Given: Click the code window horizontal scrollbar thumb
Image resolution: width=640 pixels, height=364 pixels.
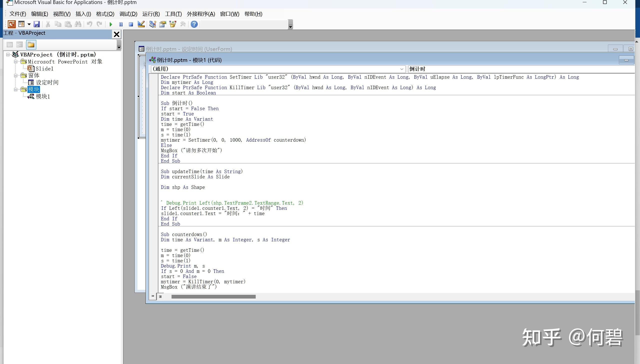Looking at the screenshot, I should click(213, 297).
